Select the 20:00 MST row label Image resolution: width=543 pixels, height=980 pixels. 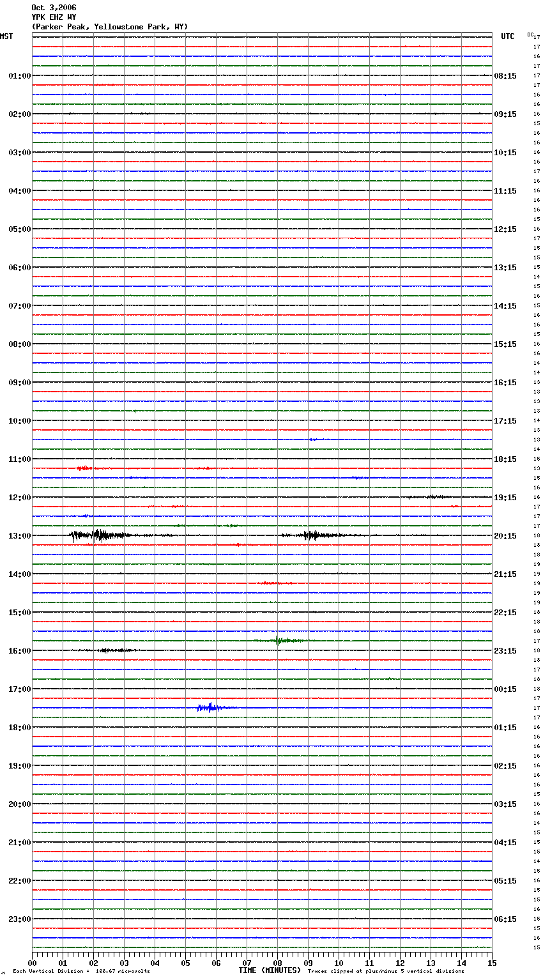20,804
